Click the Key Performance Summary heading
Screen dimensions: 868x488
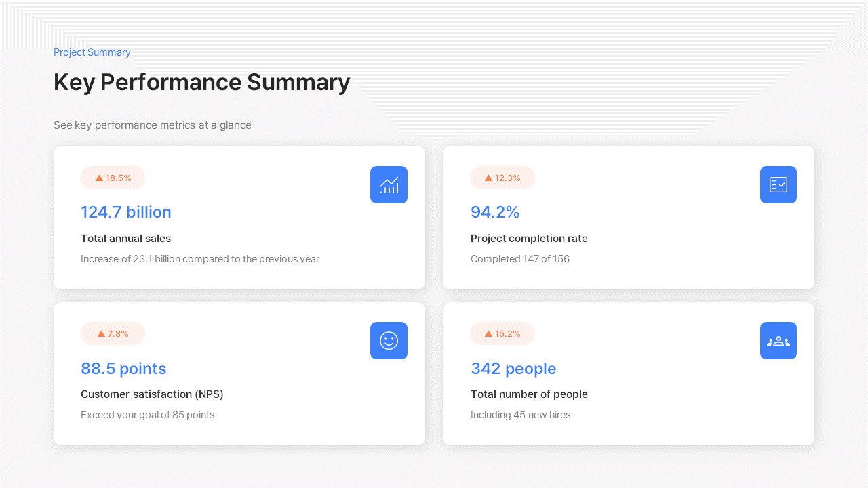pos(201,82)
